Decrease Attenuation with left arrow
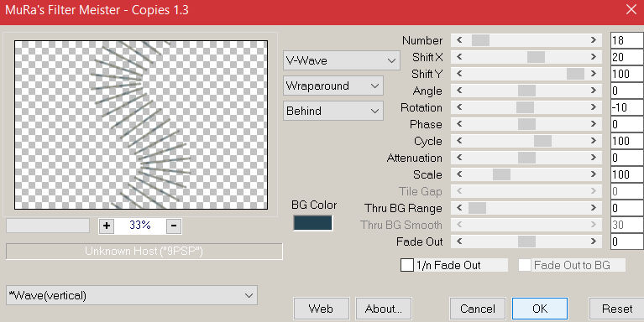644x322 pixels. (459, 158)
